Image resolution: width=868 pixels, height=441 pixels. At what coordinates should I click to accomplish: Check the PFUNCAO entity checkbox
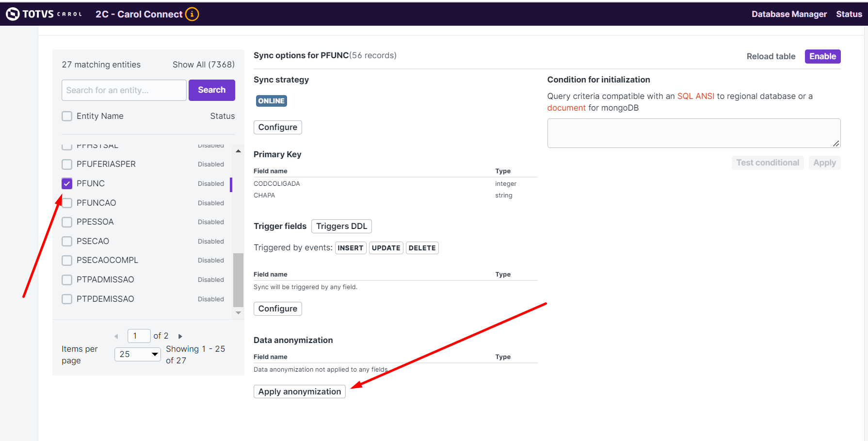(x=67, y=203)
